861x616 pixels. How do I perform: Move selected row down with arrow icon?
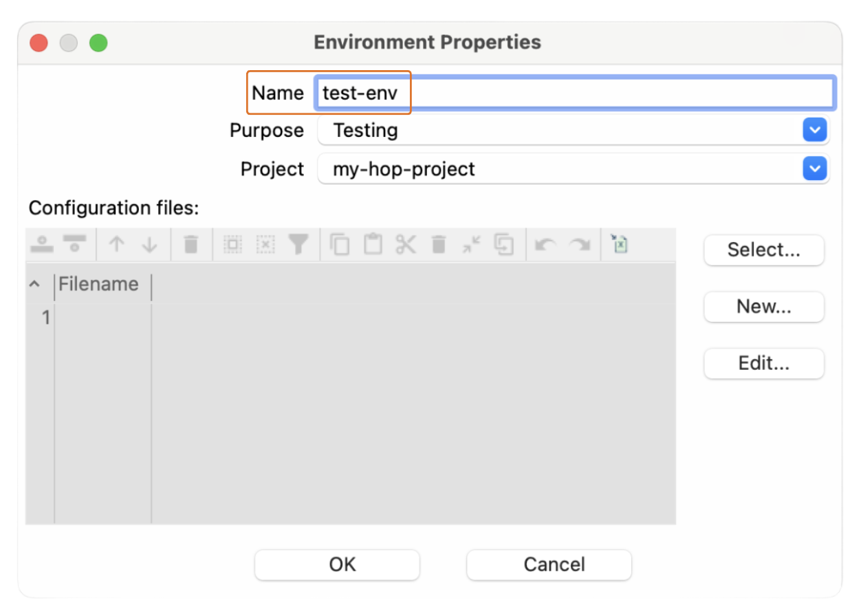click(149, 244)
